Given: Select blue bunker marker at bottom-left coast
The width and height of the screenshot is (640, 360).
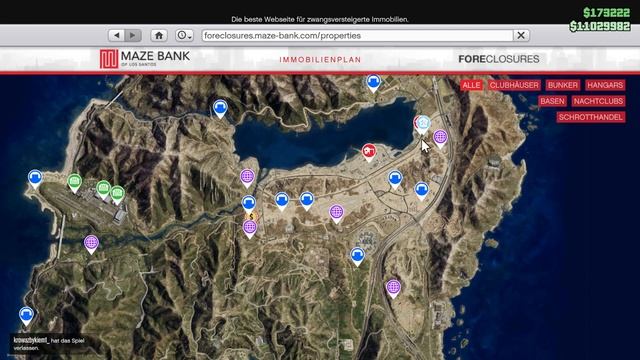Looking at the screenshot, I should [x=26, y=316].
